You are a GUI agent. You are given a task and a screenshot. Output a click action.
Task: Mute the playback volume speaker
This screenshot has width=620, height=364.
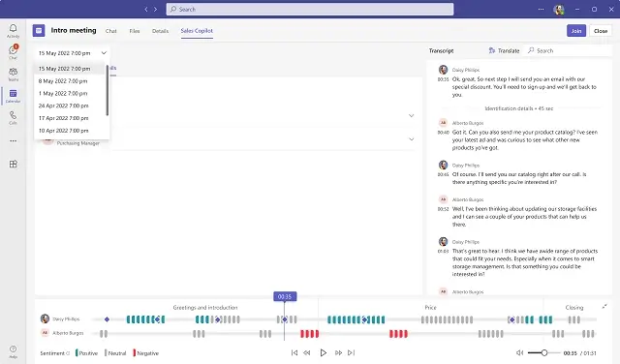tap(520, 352)
